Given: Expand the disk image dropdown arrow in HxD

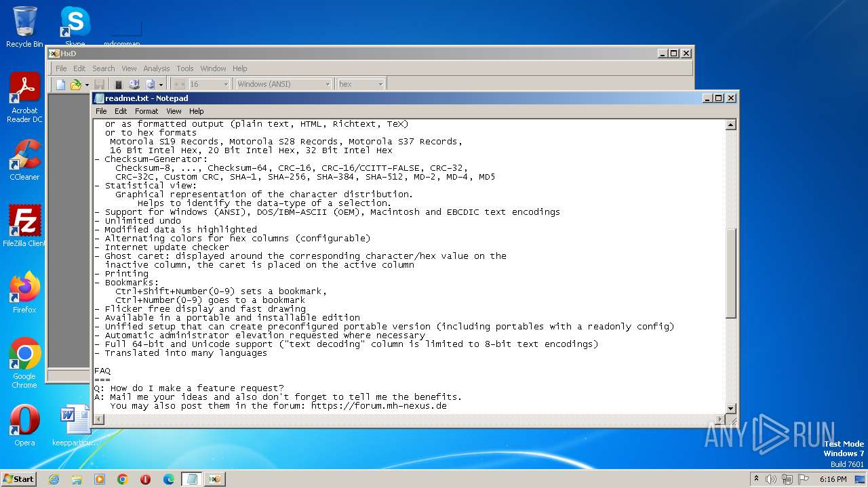Looking at the screenshot, I should click(x=161, y=84).
